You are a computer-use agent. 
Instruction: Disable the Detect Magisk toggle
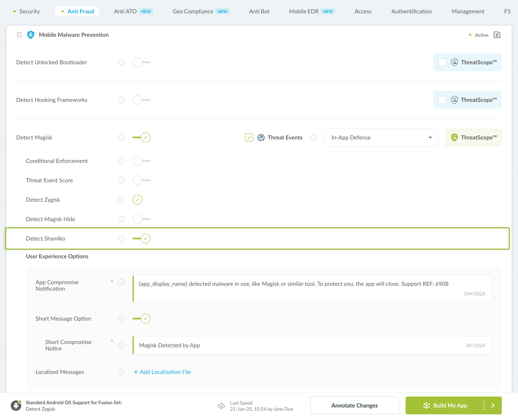click(x=141, y=137)
